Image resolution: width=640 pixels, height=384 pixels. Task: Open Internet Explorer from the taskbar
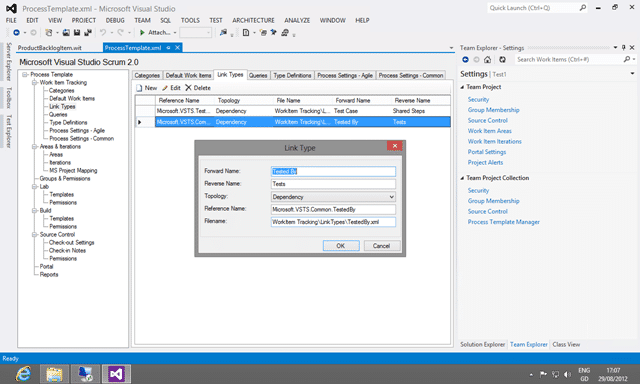[23, 374]
